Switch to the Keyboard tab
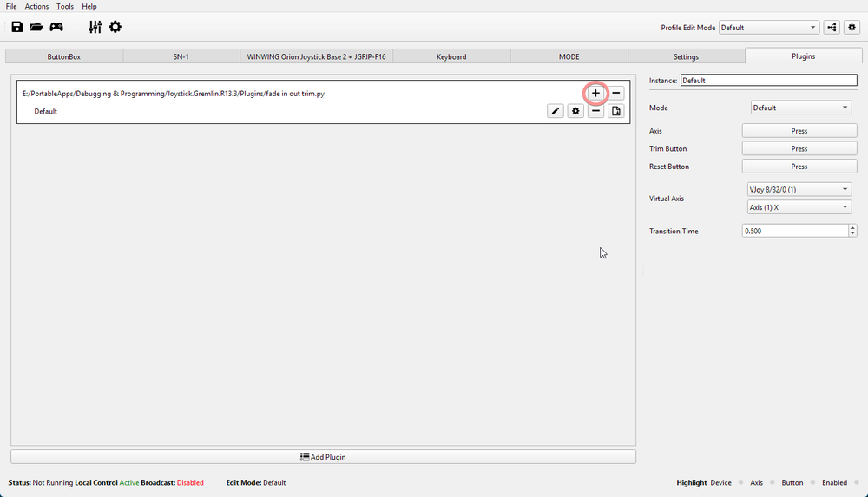Screen dimensions: 868x497 point(451,56)
